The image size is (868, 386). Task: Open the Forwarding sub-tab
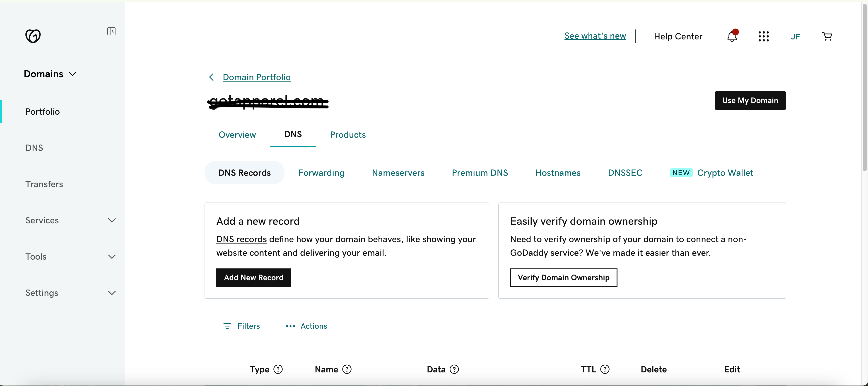point(321,173)
